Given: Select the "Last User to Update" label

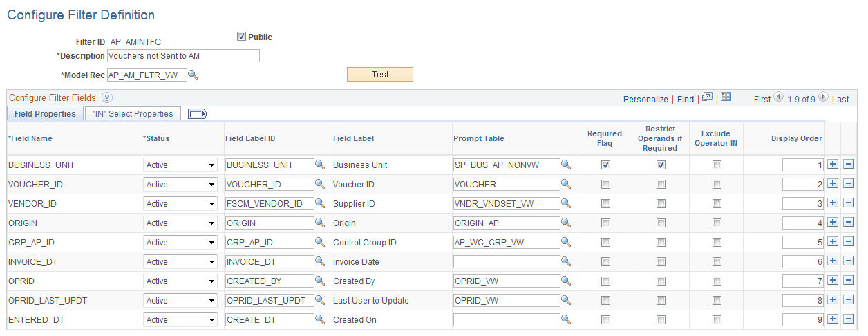Looking at the screenshot, I should point(371,301).
